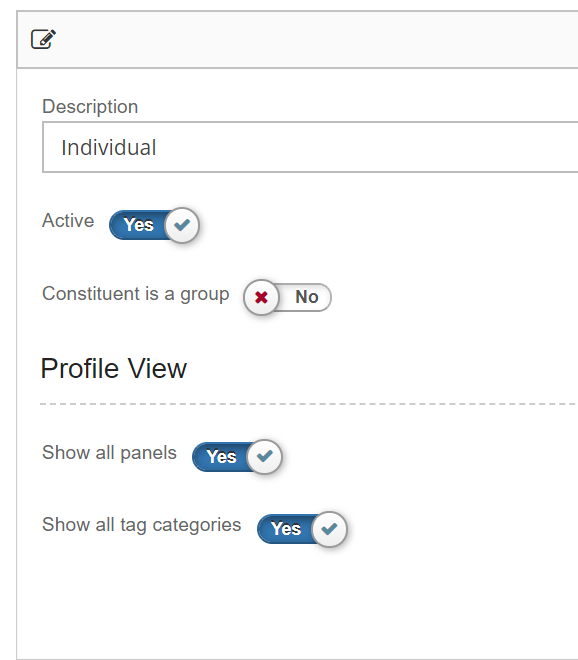Screen dimensions: 578x660
Task: Enable the Constituent is a group switch
Action: pyautogui.click(x=288, y=297)
